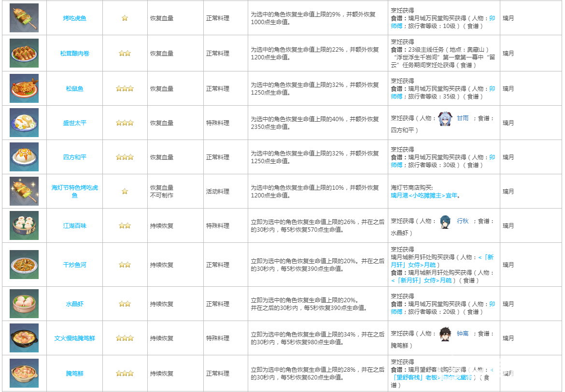Screen dimensions: 565x392
Task: Click the 海灯节特色烤吃虎鱼 dish thumbnail
Action: [x=24, y=191]
